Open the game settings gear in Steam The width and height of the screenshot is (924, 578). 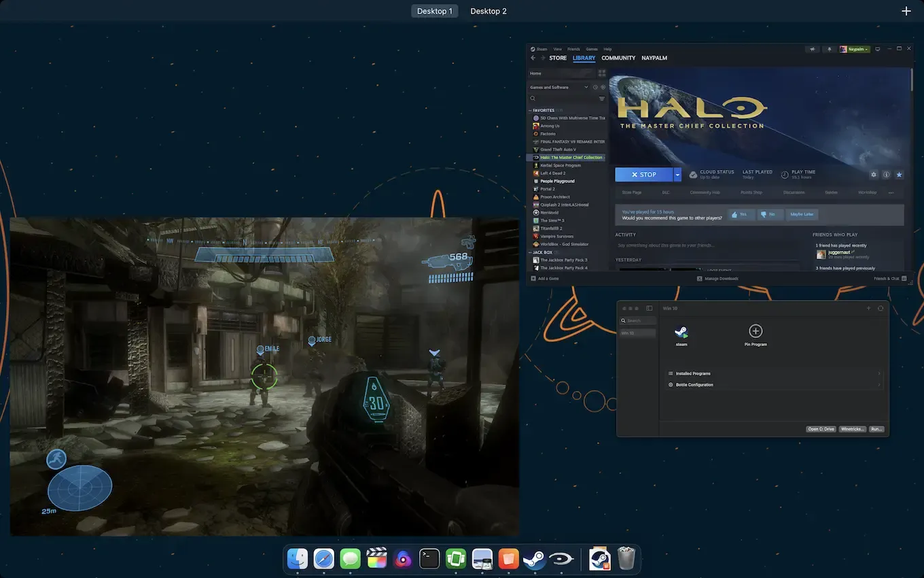tap(874, 175)
